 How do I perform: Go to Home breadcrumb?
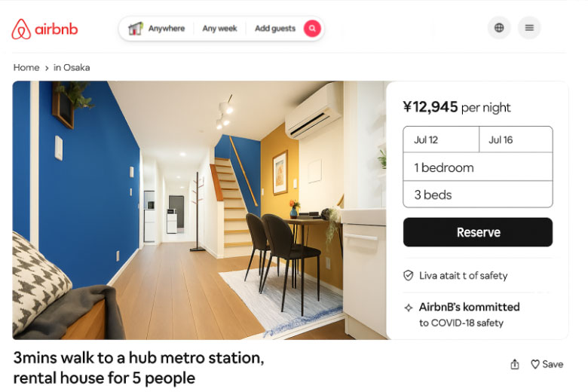[26, 68]
